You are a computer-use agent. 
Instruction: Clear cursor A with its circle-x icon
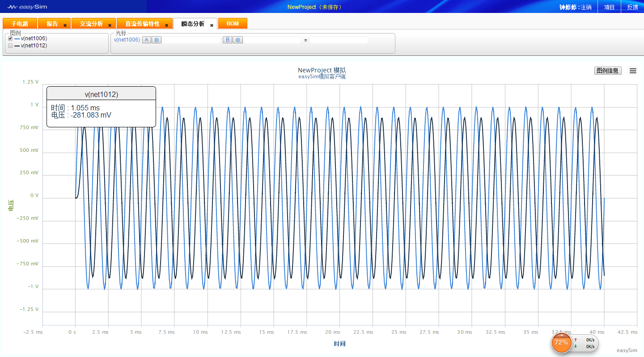(156, 40)
